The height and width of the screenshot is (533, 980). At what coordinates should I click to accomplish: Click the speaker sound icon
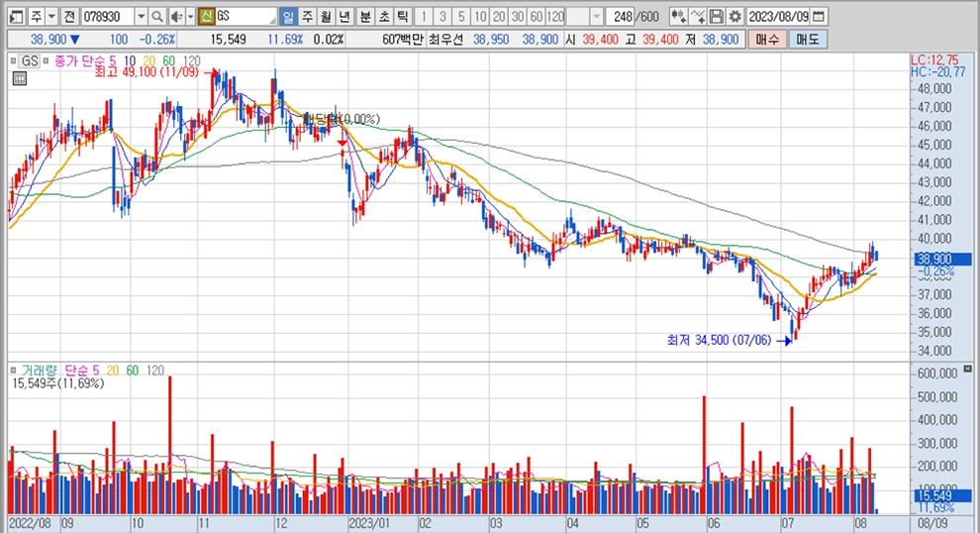click(174, 17)
